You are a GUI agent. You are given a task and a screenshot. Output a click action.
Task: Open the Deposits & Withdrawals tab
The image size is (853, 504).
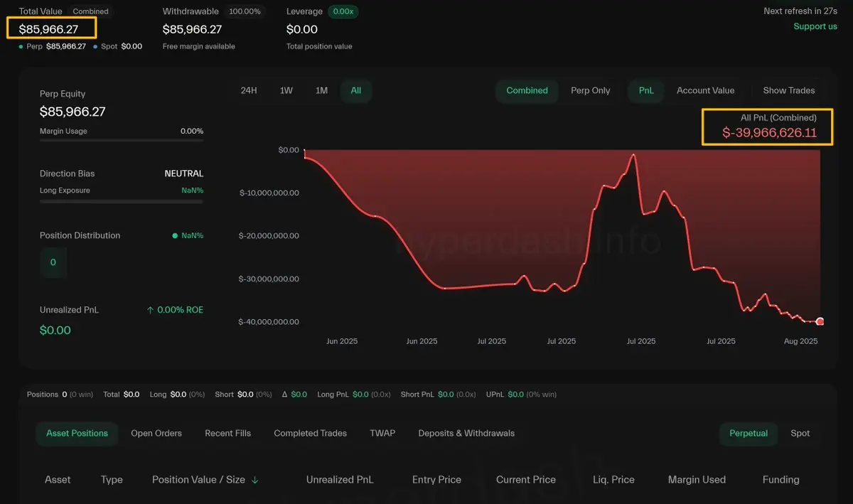point(466,433)
